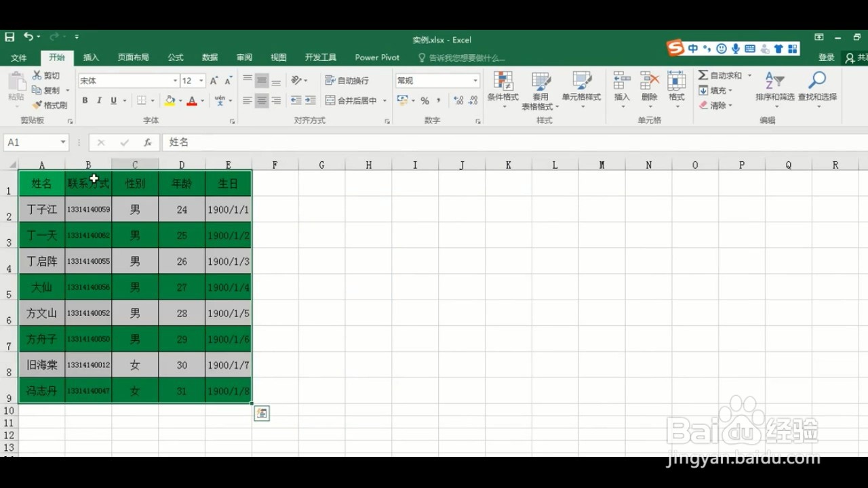
Task: Increase indent icon in alignment group
Action: (x=311, y=100)
